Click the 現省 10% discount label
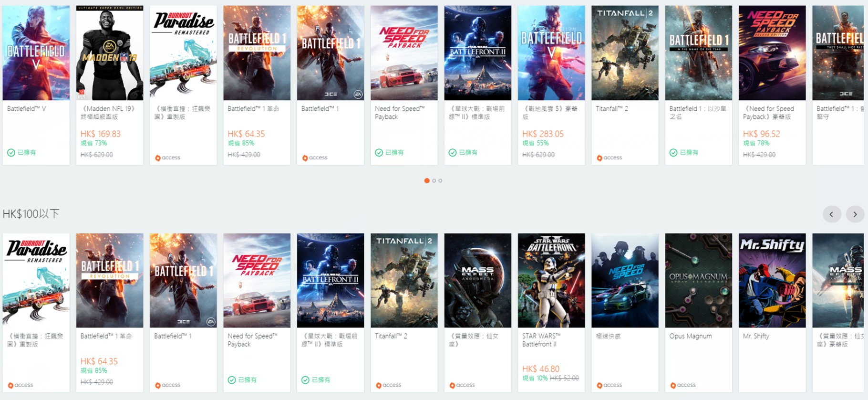 (x=535, y=378)
